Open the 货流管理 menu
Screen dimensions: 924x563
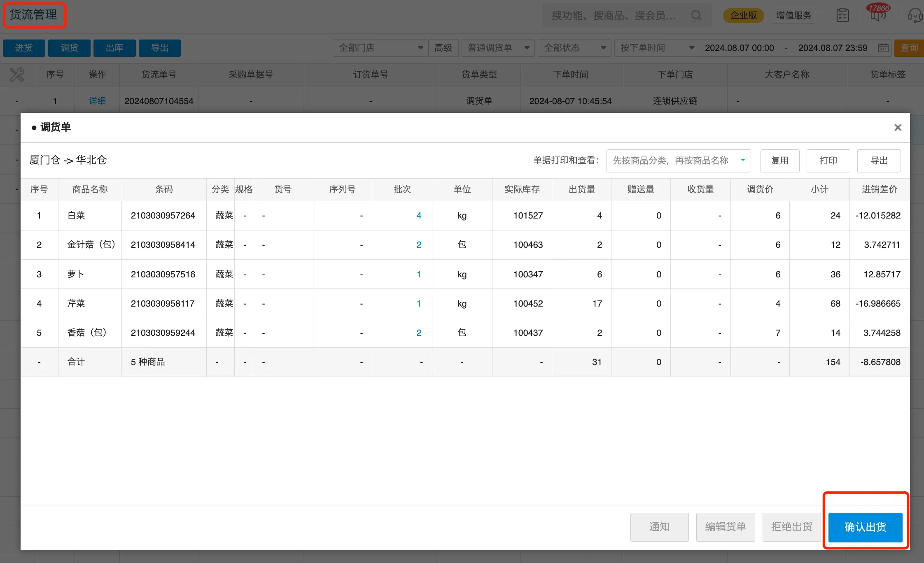tap(34, 15)
